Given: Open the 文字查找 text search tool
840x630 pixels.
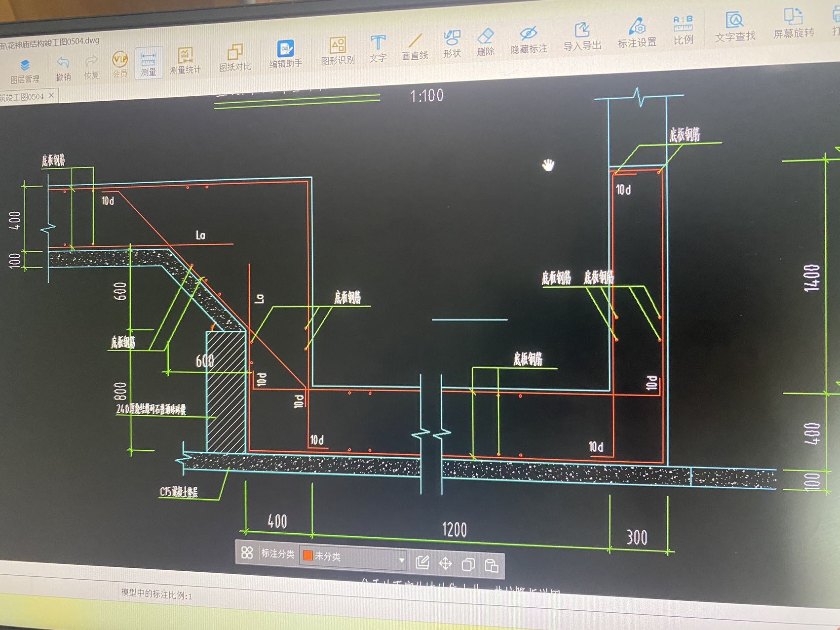Looking at the screenshot, I should pos(735,27).
